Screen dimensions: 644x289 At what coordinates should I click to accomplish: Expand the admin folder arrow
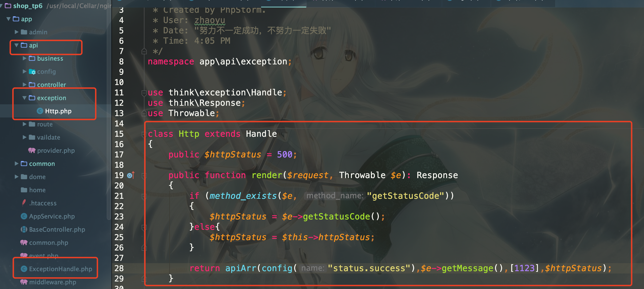16,32
